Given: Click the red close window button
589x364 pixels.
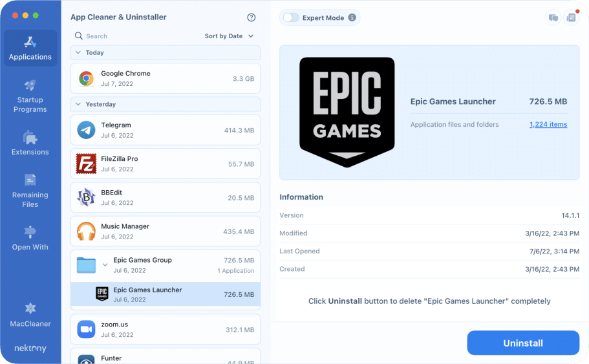Looking at the screenshot, I should click(x=15, y=16).
